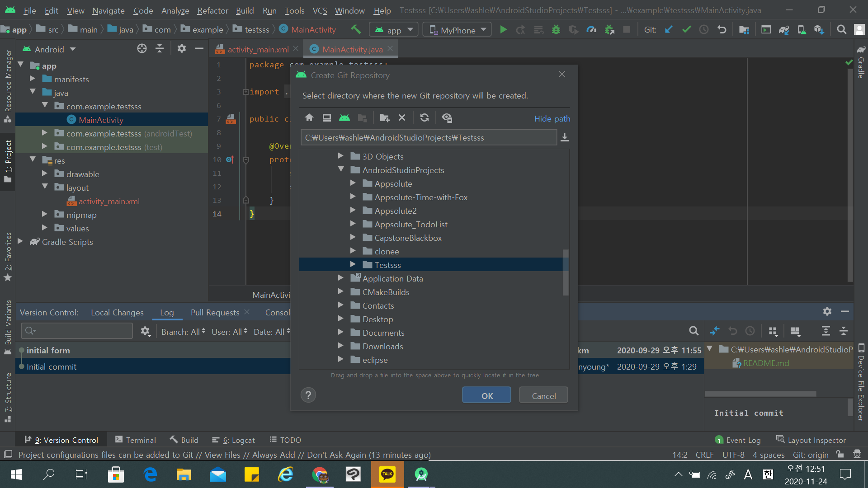Toggle the Terminal tool window button
The image size is (868, 488).
pos(135,440)
